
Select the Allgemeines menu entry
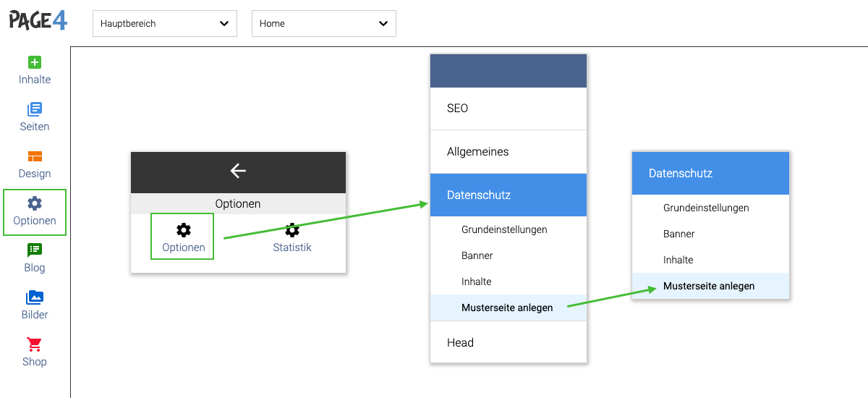coord(508,152)
